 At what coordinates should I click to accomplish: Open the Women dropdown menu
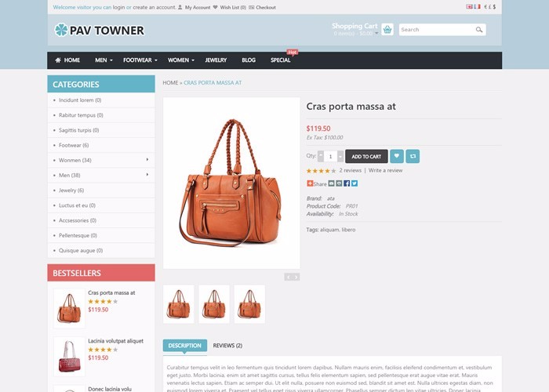pyautogui.click(x=180, y=60)
